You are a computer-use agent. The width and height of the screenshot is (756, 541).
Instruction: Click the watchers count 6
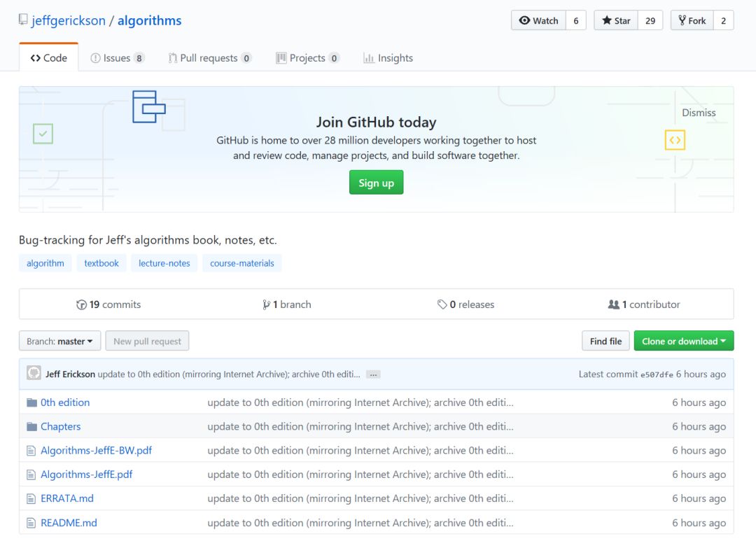point(575,20)
